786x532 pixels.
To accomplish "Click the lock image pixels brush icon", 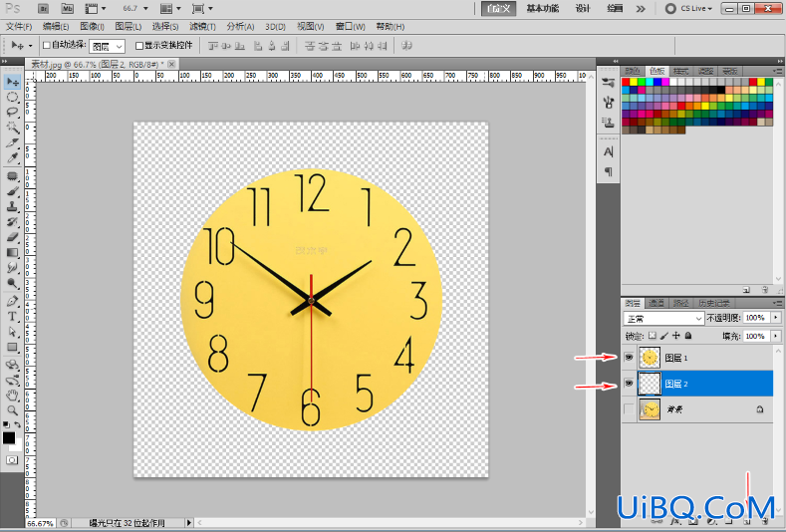I will tap(664, 336).
